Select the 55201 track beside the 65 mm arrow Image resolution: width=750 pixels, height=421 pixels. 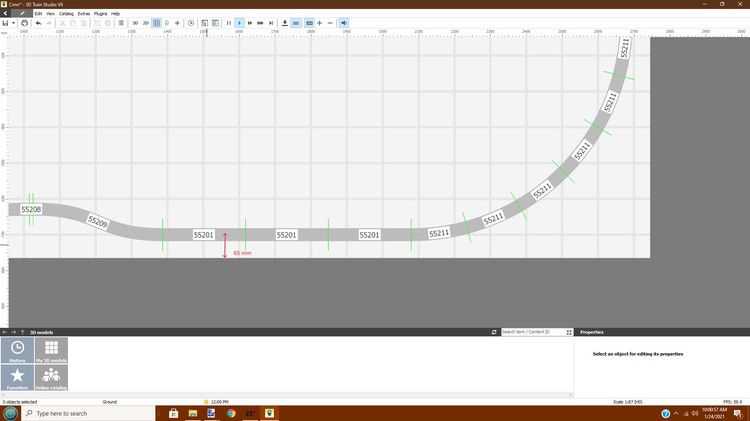coord(204,235)
